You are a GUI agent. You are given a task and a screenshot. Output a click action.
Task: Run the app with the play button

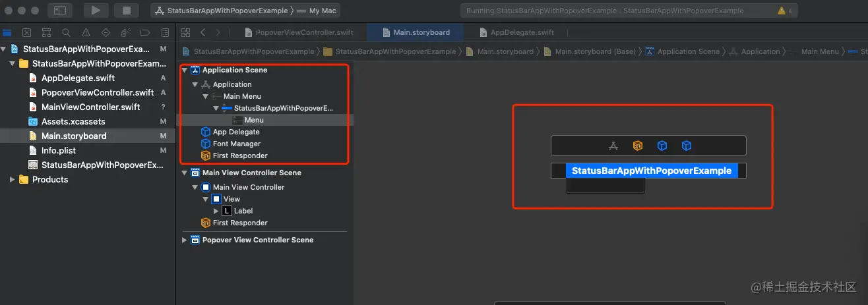pyautogui.click(x=96, y=11)
